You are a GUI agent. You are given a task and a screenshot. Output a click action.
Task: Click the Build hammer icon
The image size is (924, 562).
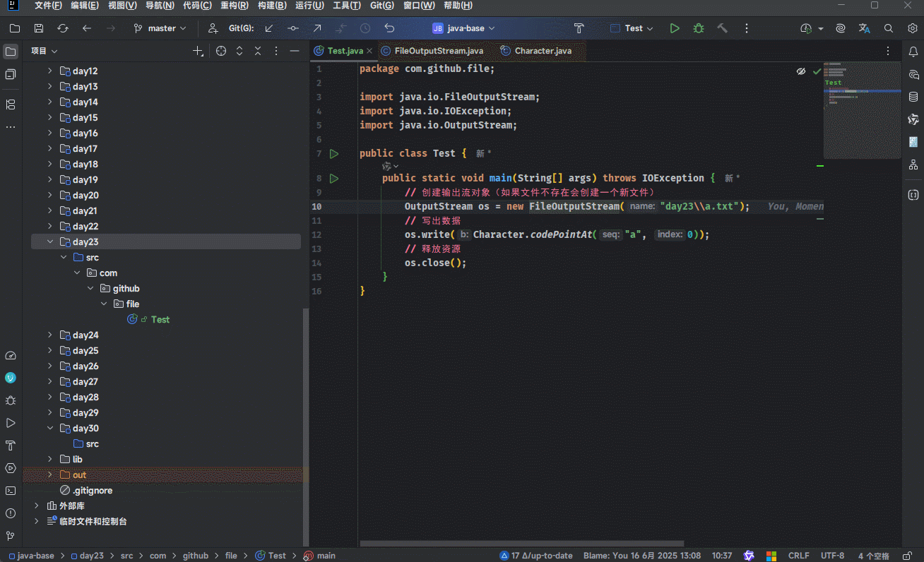pyautogui.click(x=722, y=28)
